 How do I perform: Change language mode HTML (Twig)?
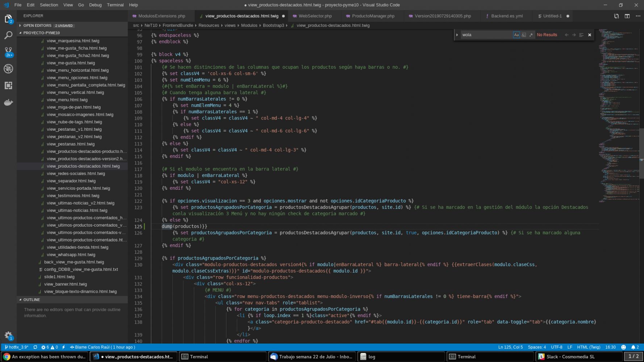coord(589,347)
